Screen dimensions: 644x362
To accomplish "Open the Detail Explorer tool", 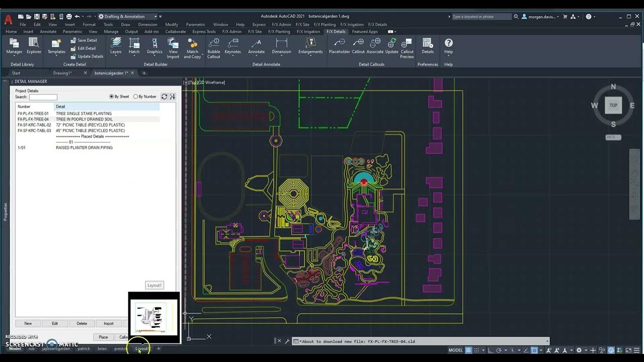I will (34, 46).
